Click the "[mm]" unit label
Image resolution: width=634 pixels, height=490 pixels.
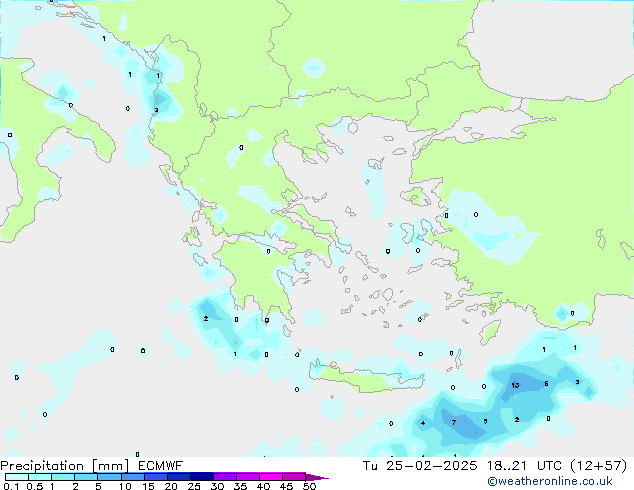pyautogui.click(x=110, y=466)
